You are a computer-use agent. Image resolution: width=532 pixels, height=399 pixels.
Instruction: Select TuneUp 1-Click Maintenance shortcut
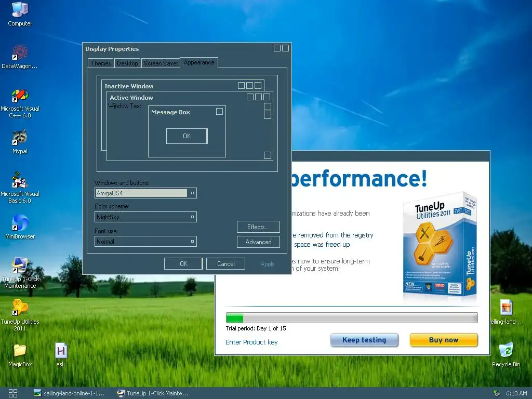20,273
